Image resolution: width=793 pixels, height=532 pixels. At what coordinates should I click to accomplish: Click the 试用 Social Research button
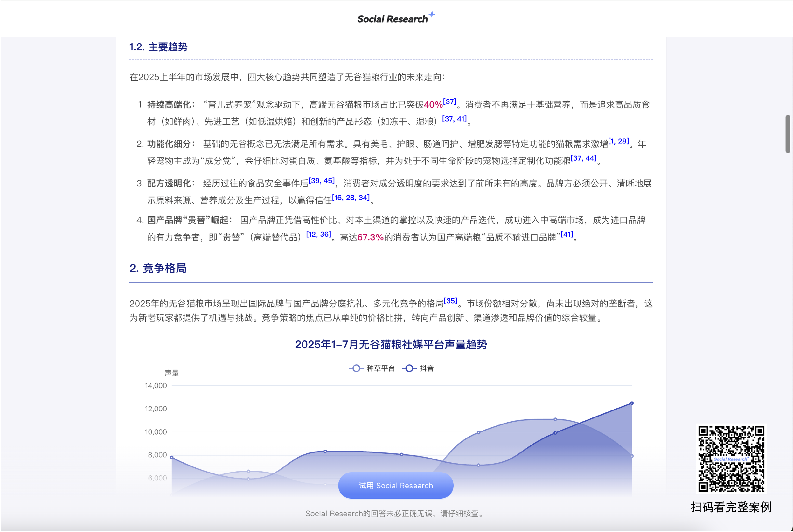395,485
